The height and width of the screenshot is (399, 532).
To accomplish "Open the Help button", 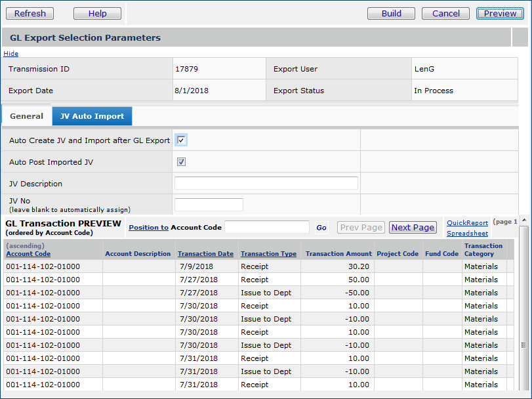I will tap(97, 13).
